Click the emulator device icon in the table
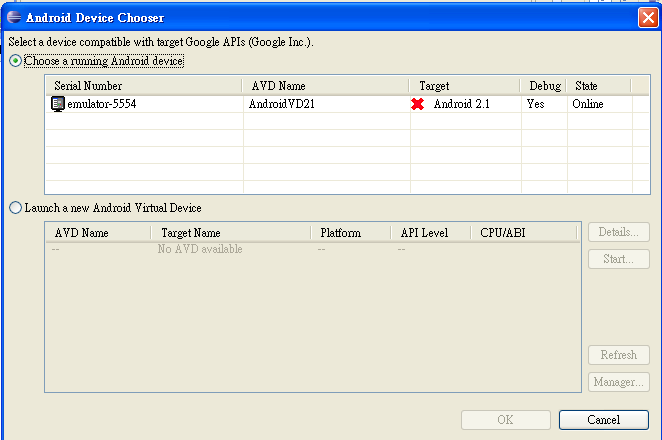 (x=57, y=104)
